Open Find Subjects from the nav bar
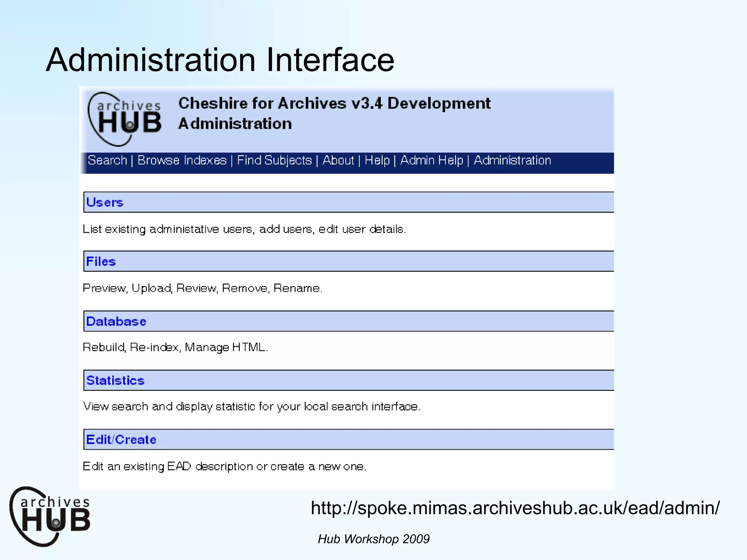This screenshot has height=560, width=747. point(274,160)
